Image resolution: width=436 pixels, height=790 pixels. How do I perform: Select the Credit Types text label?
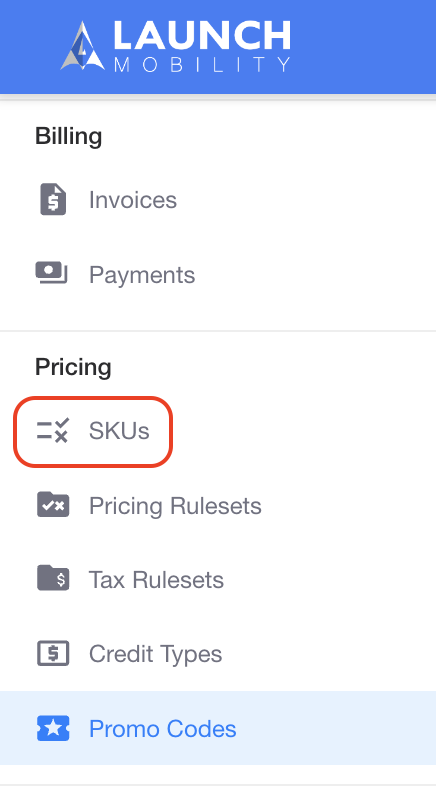pyautogui.click(x=155, y=654)
